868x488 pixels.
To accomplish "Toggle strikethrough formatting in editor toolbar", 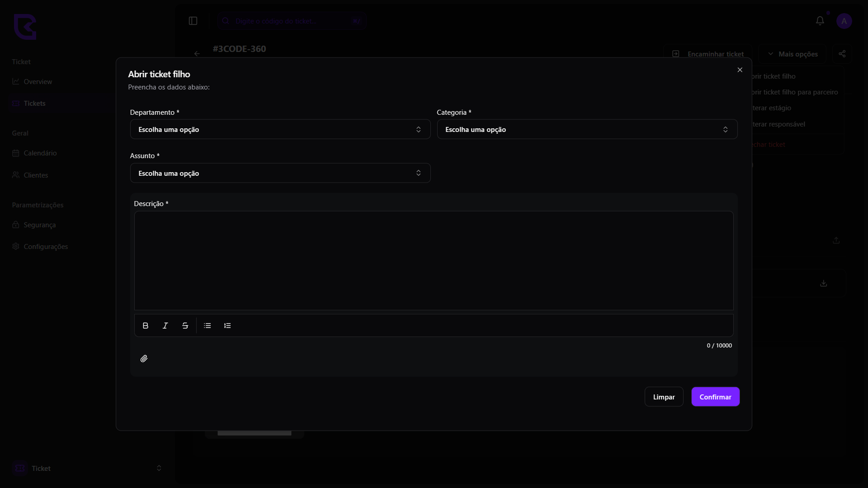I will [x=185, y=326].
